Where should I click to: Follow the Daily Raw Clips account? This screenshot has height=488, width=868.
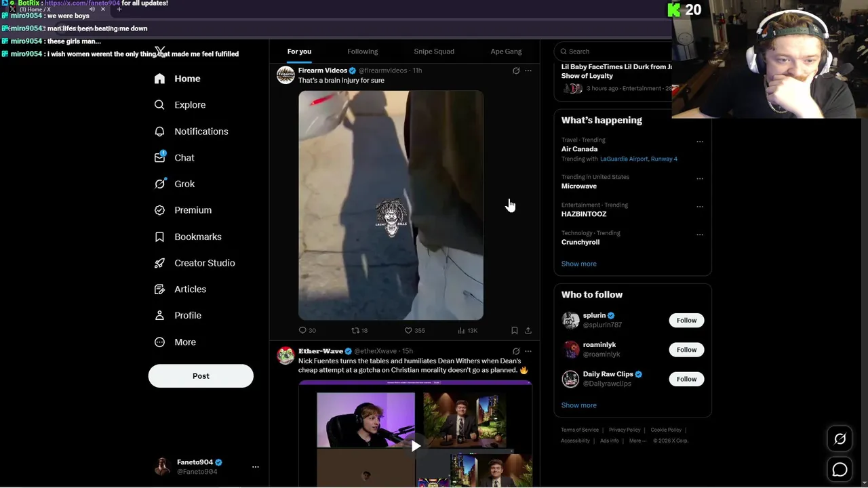click(x=686, y=379)
